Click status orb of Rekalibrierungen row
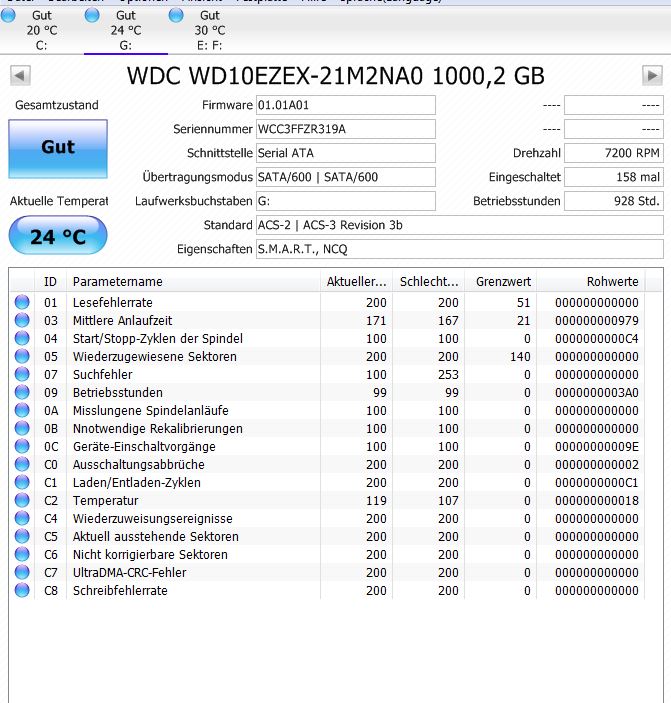The image size is (671, 703). tap(22, 428)
